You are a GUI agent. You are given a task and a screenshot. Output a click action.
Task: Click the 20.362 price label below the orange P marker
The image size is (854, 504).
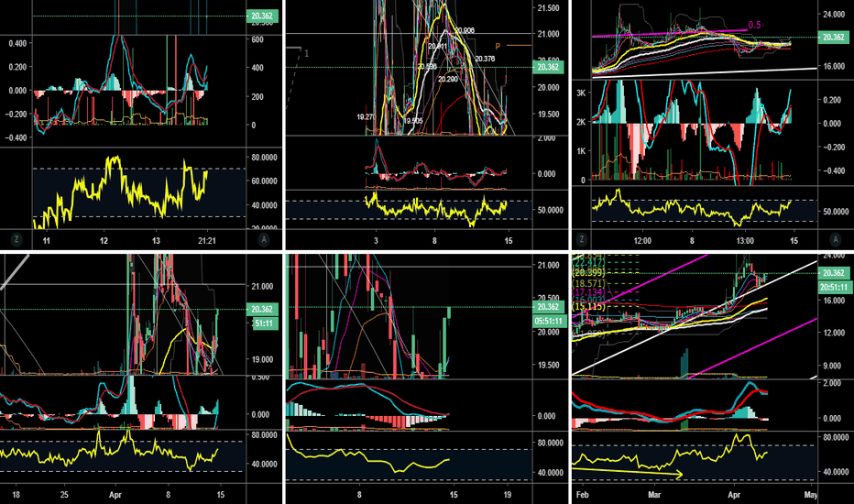(x=548, y=67)
